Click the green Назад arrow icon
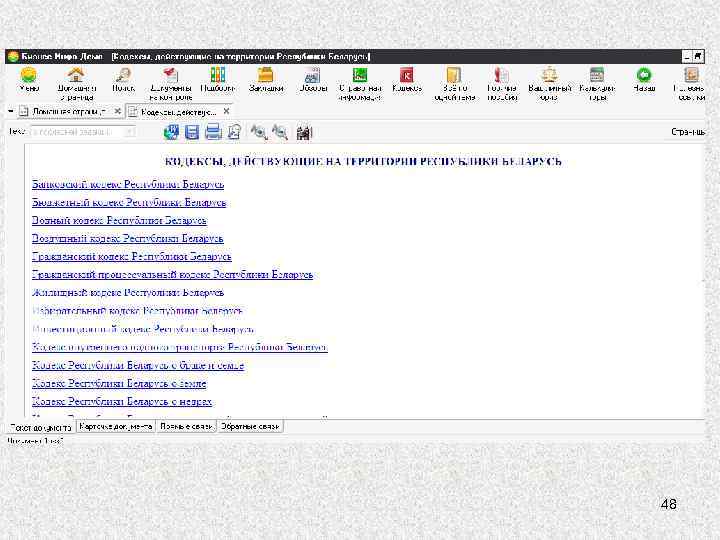The image size is (720, 540). pyautogui.click(x=644, y=75)
